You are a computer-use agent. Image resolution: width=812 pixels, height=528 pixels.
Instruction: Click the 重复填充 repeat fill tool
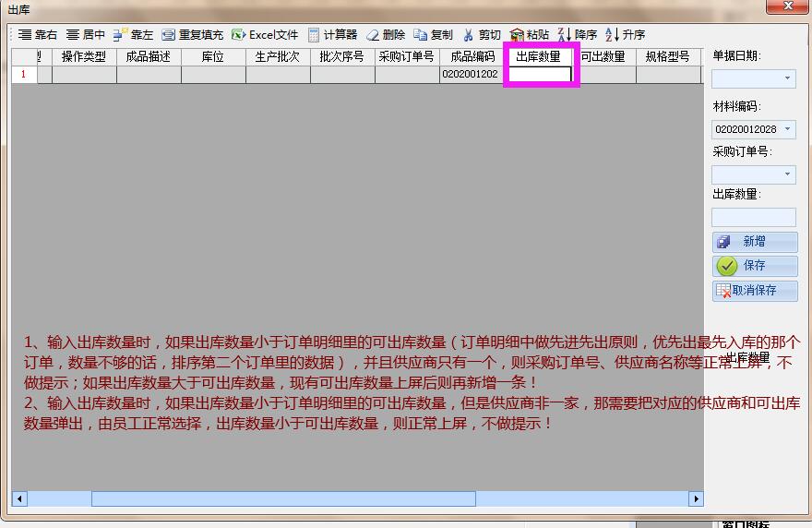[x=168, y=35]
